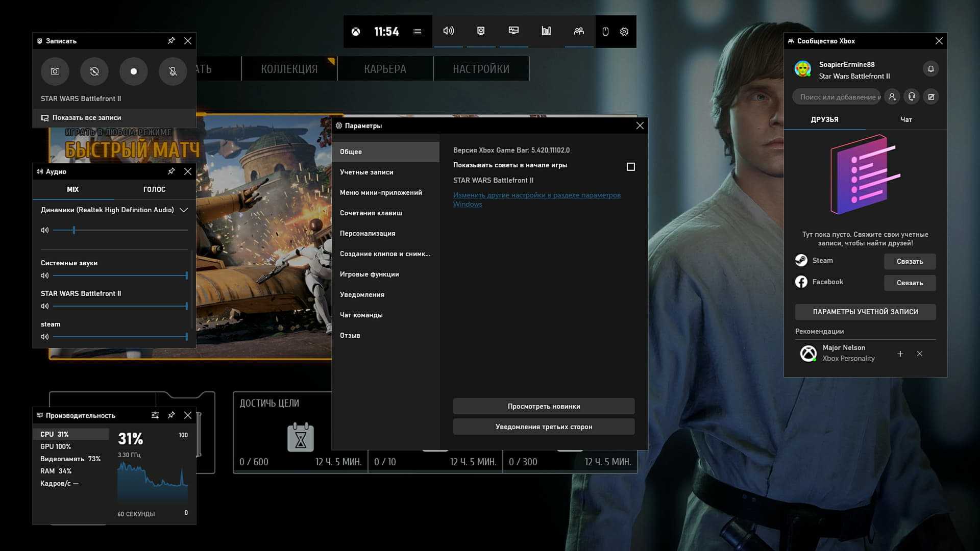Mute the Системные звуки speaker icon
Viewport: 980px width, 551px height.
(x=45, y=275)
